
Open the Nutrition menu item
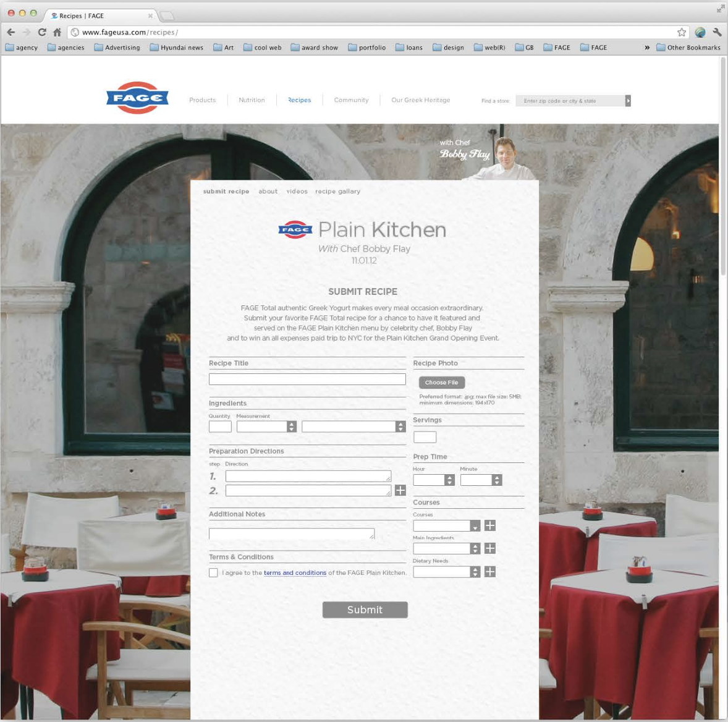click(x=252, y=100)
